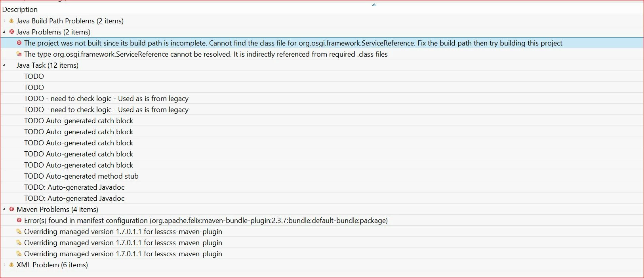This screenshot has width=644, height=278.
Task: Click error icon of Maven Problems group
Action: pyautogui.click(x=11, y=209)
